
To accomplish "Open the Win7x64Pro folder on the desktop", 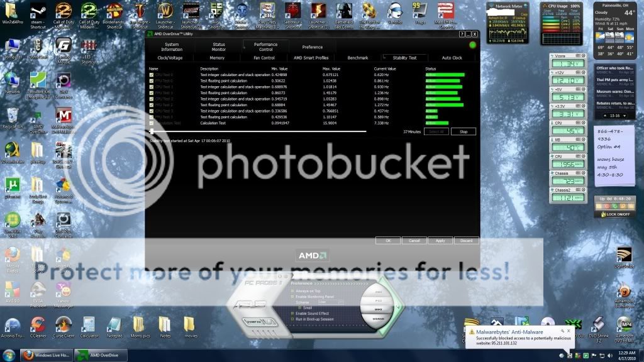I will click(x=13, y=14).
